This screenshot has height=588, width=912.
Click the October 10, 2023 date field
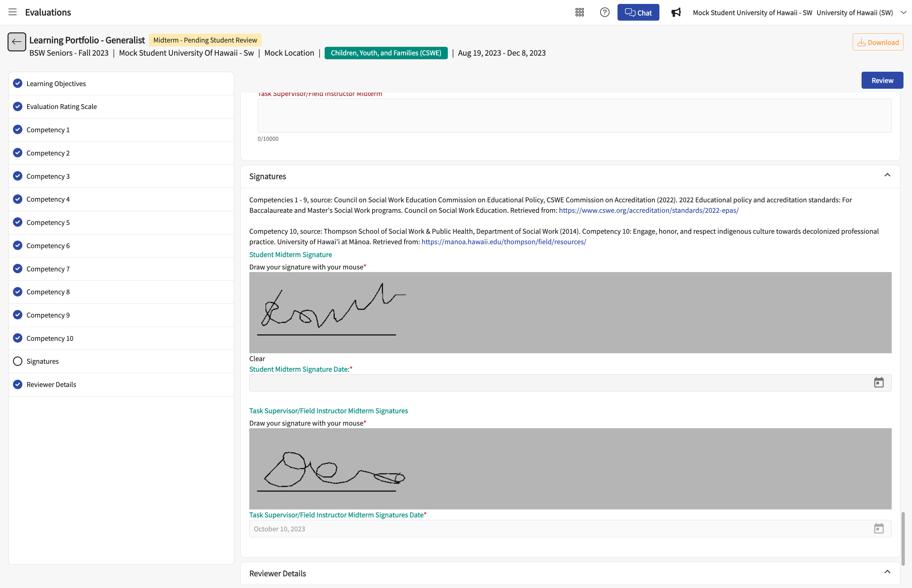(x=570, y=528)
